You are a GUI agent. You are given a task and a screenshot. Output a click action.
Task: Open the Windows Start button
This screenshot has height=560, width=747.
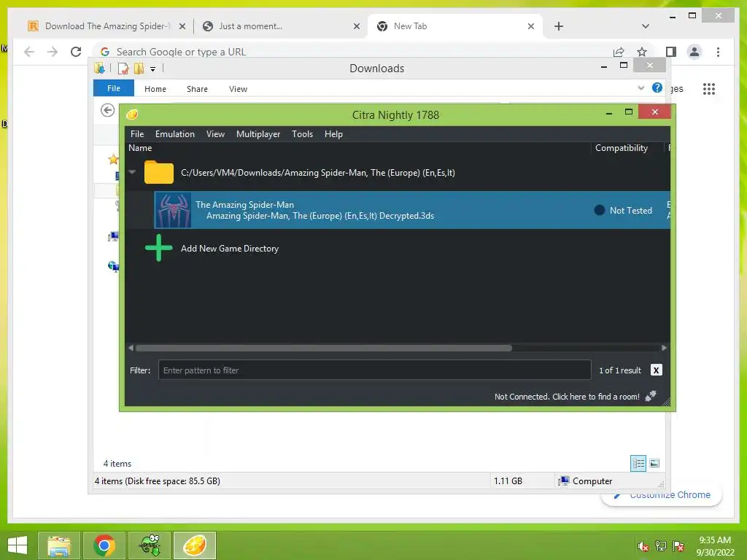18,545
